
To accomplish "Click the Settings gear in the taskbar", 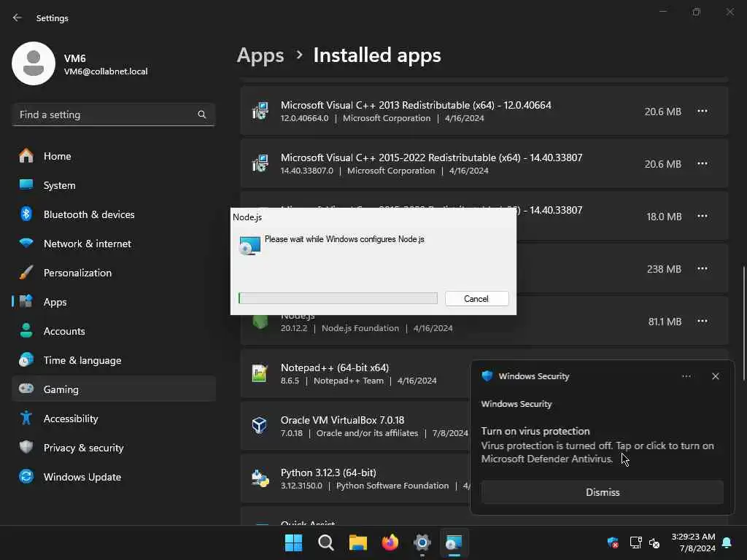I will [422, 542].
